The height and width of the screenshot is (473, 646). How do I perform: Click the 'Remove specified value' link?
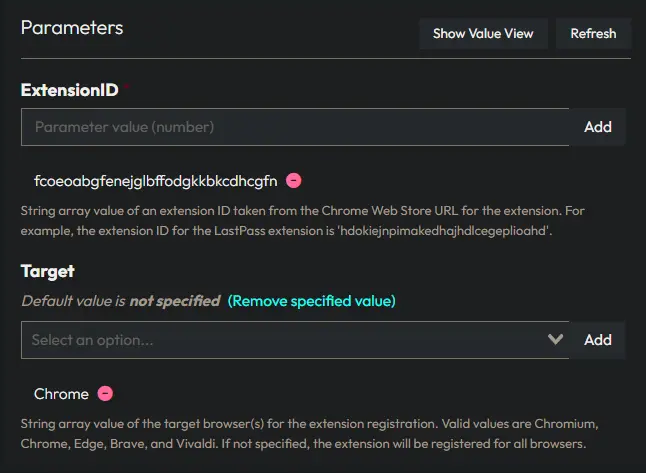[x=311, y=300]
